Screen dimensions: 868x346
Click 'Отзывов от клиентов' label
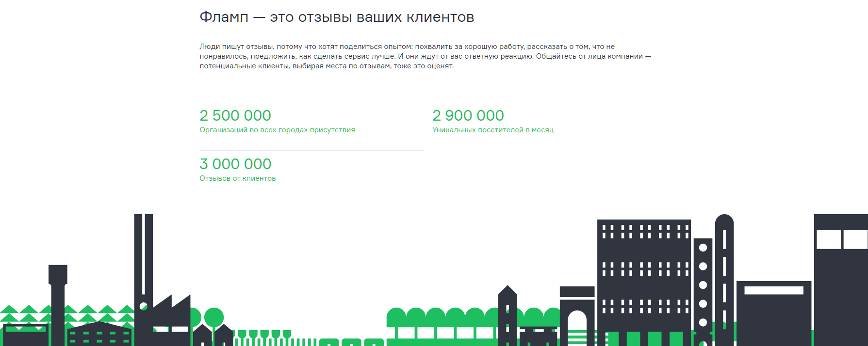[x=238, y=178]
